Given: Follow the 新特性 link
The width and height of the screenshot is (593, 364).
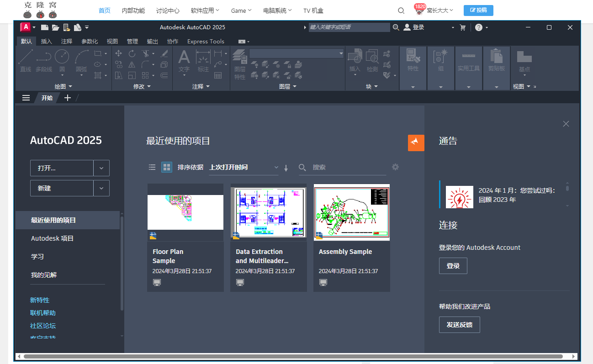Looking at the screenshot, I should point(40,300).
